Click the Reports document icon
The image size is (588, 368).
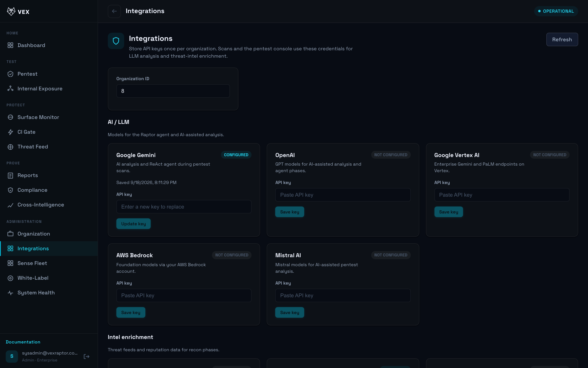10,175
